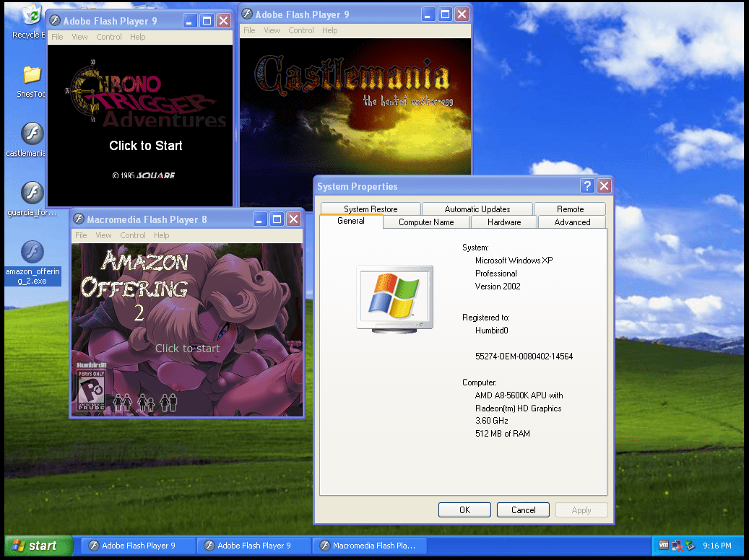Open Control menu in Macromedia Flash Player 8
The image size is (749, 560).
pyautogui.click(x=133, y=235)
